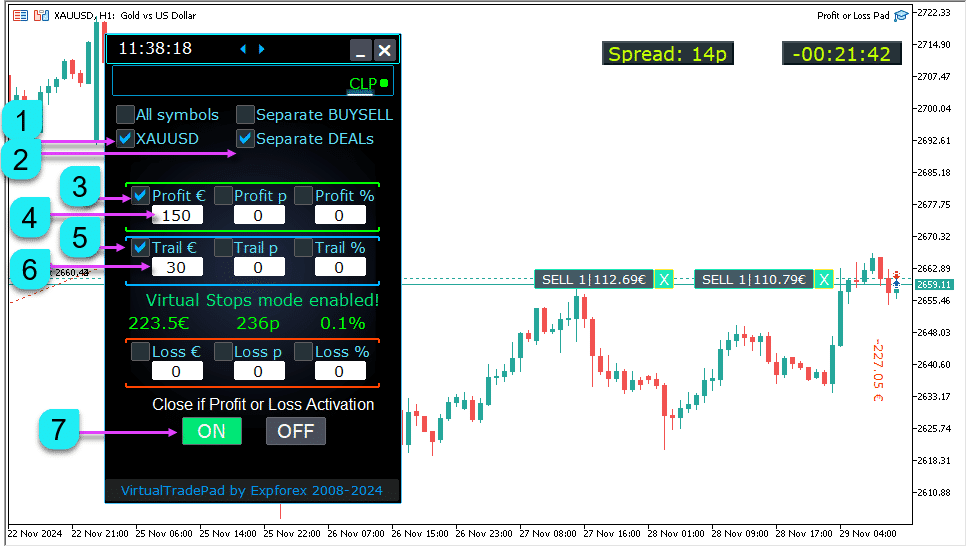Click the left arrow in panel header
The height and width of the screenshot is (547, 967).
(x=242, y=49)
